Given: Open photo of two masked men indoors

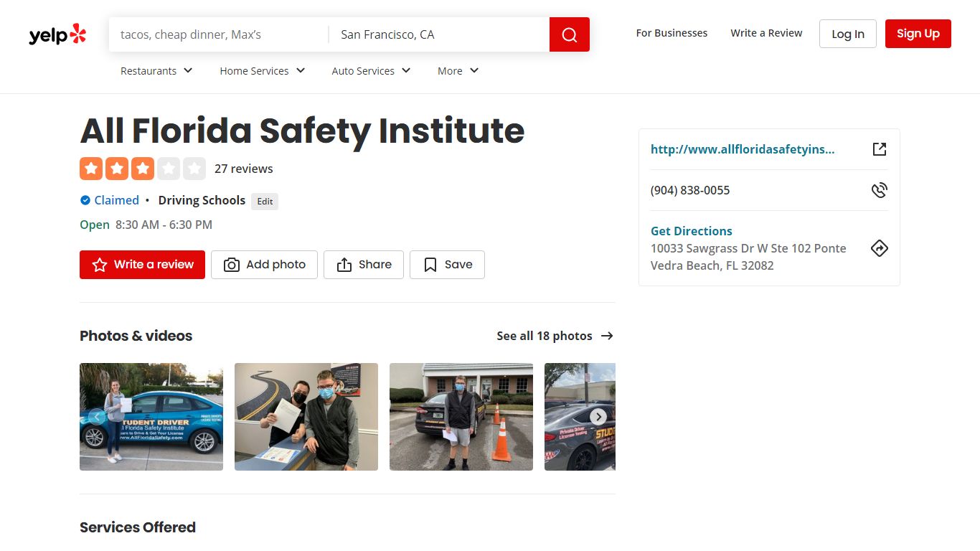Looking at the screenshot, I should pos(306,417).
